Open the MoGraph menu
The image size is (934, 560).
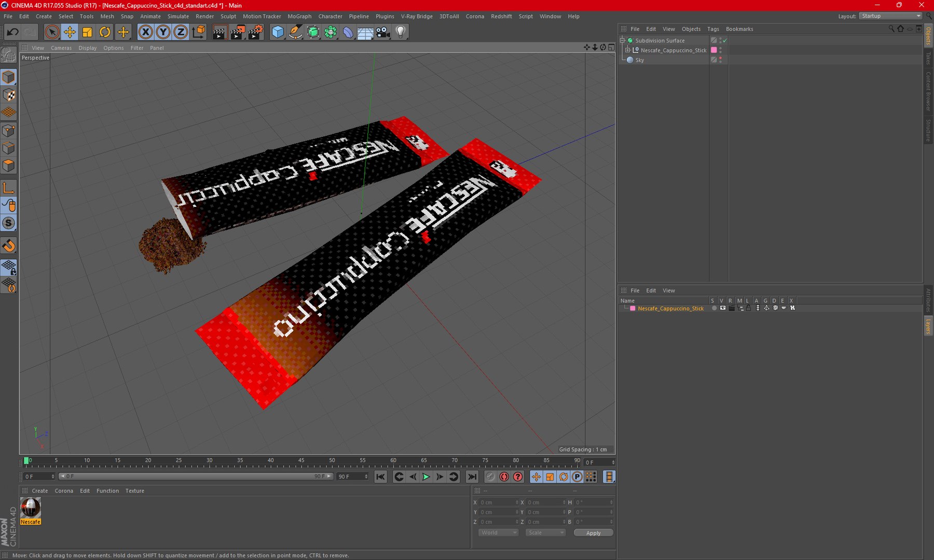point(299,16)
